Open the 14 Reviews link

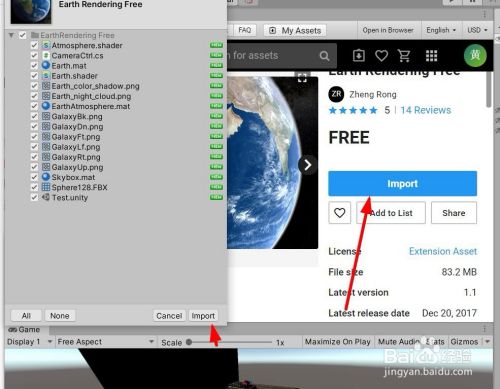pyautogui.click(x=426, y=110)
